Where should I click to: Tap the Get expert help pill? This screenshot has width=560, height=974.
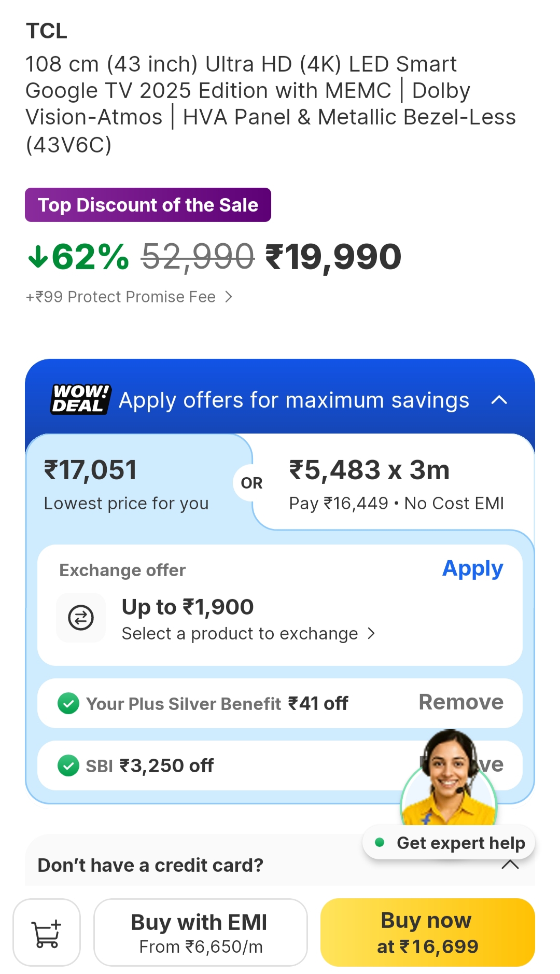[449, 843]
